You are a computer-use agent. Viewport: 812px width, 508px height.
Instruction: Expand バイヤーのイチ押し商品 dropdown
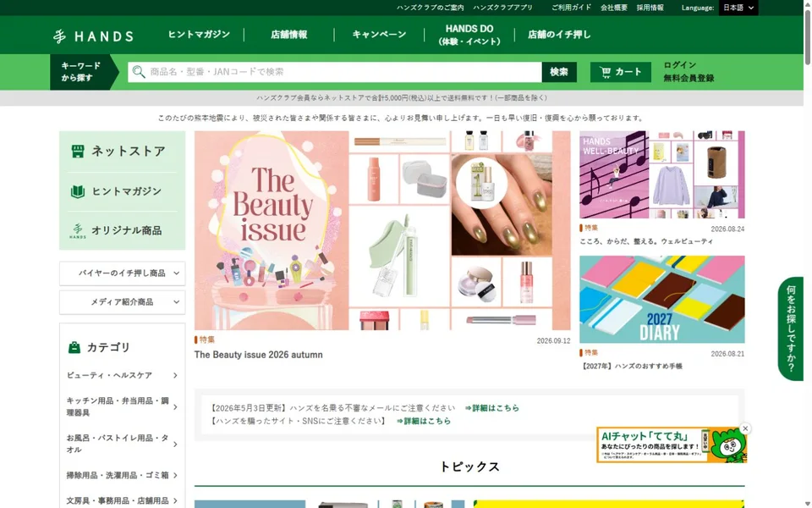pyautogui.click(x=122, y=273)
